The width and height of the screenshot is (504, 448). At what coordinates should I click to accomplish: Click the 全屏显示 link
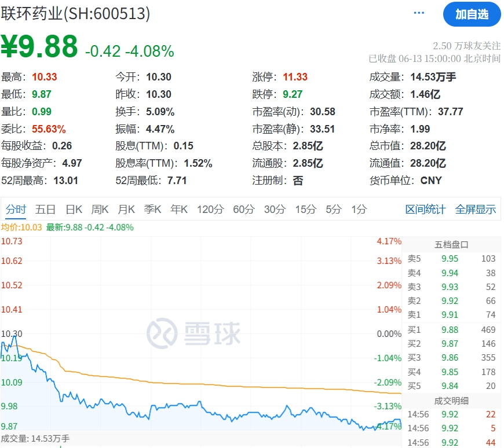[x=476, y=210]
